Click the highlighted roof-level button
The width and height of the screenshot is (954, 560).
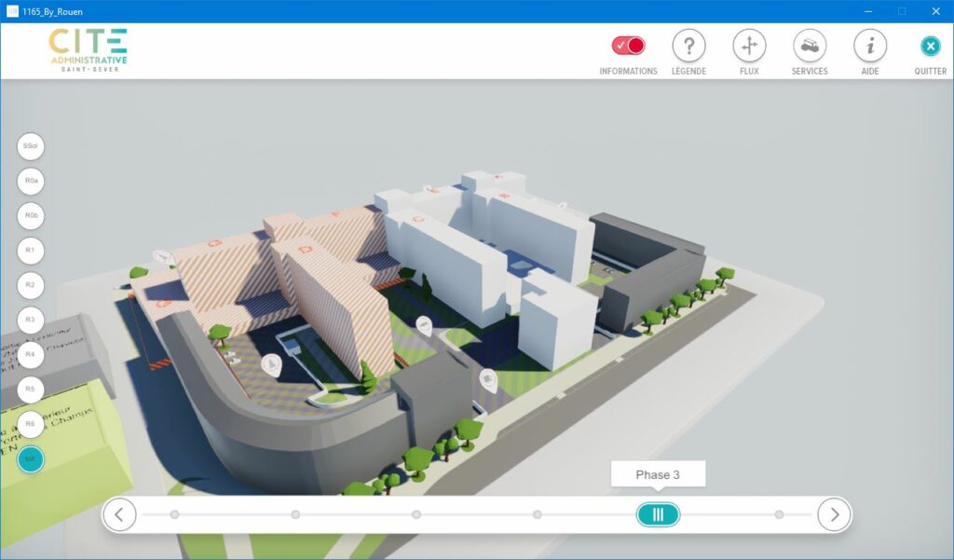click(x=31, y=458)
